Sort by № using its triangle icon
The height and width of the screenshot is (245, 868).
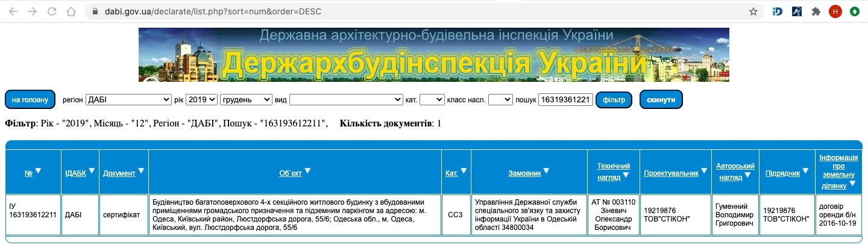[x=39, y=171]
